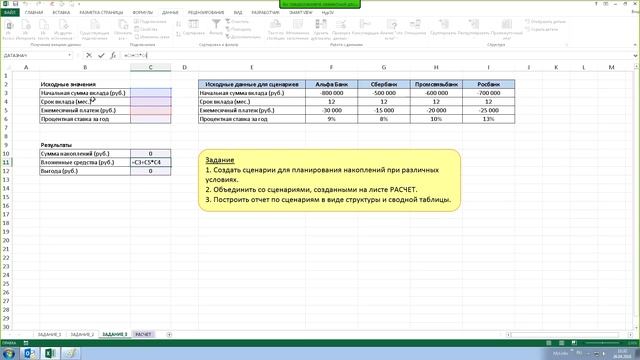Click Refresh All button
The height and width of the screenshot is (360, 640).
point(122,29)
